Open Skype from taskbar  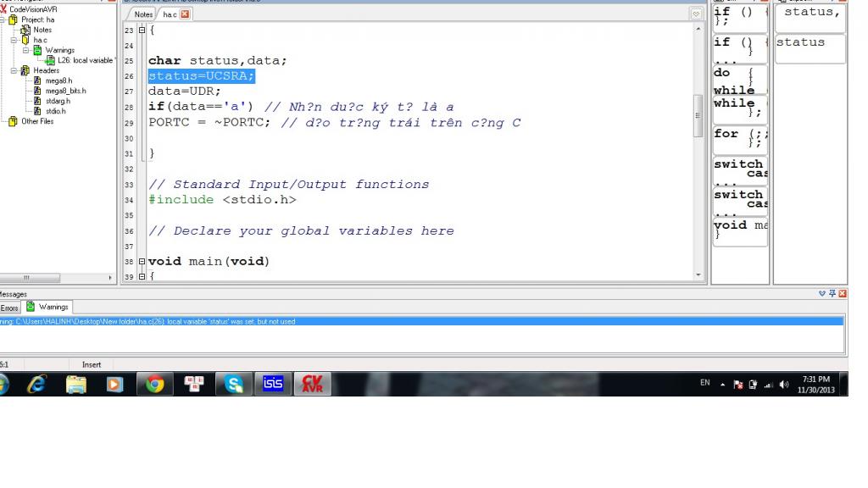coord(234,384)
